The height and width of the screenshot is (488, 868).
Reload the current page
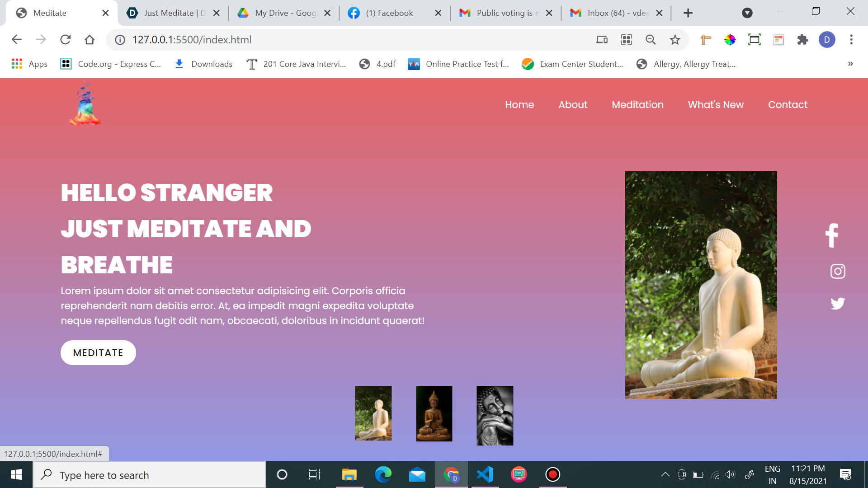[66, 40]
